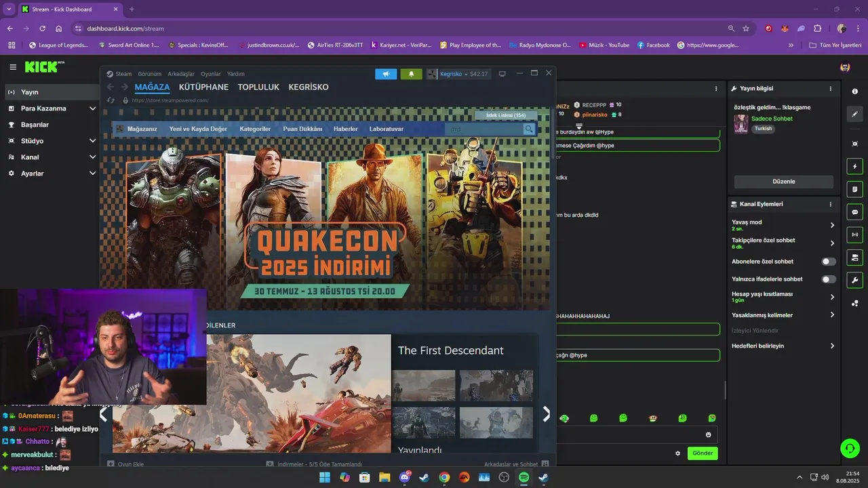The height and width of the screenshot is (488, 868).
Task: Switch to KÜTÜPHANE tab in Steam
Action: (x=203, y=87)
